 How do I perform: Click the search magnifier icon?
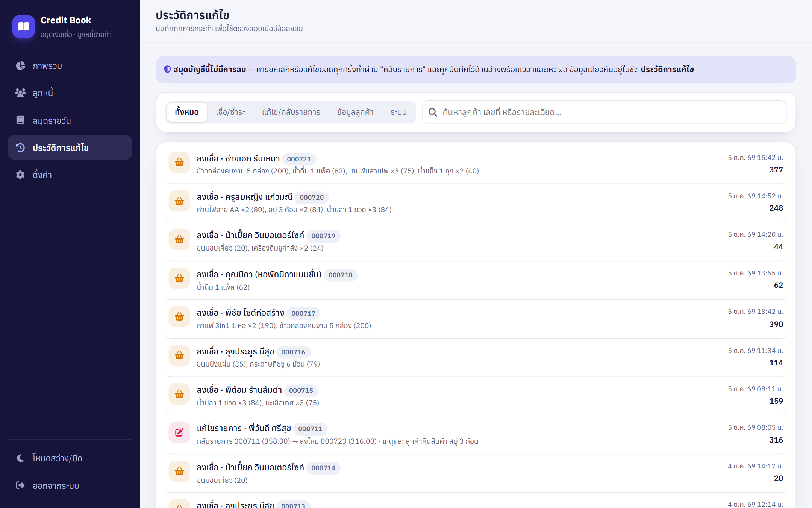coord(433,112)
